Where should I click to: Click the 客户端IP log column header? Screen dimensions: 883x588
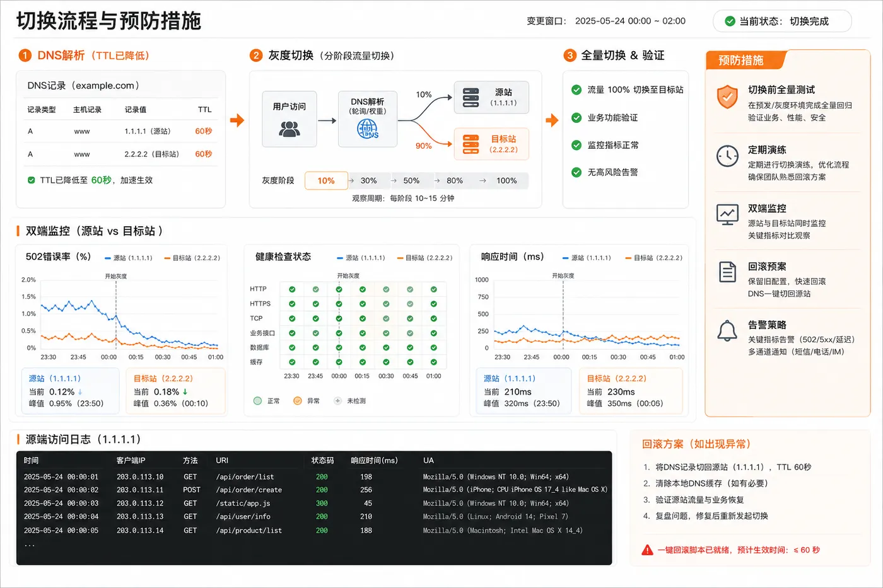(x=131, y=461)
